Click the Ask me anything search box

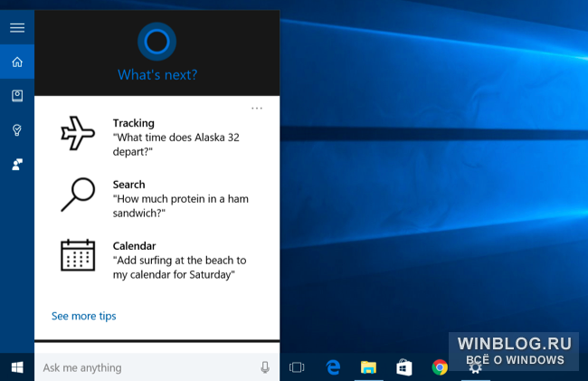156,367
